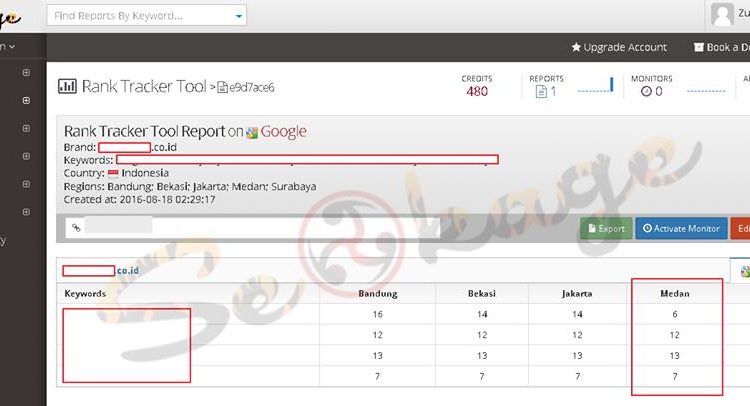Click the link icon in share URL bar
The height and width of the screenshot is (406, 750).
(76, 228)
